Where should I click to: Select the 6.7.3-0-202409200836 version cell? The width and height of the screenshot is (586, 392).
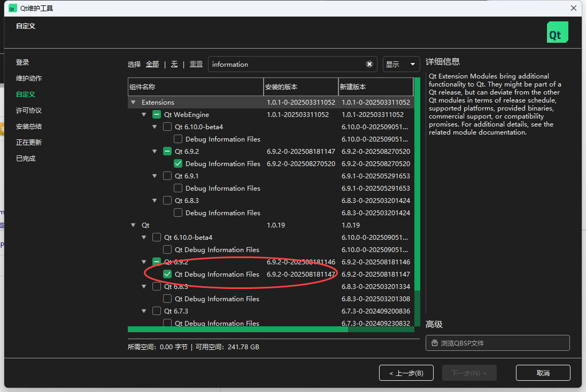(375, 311)
